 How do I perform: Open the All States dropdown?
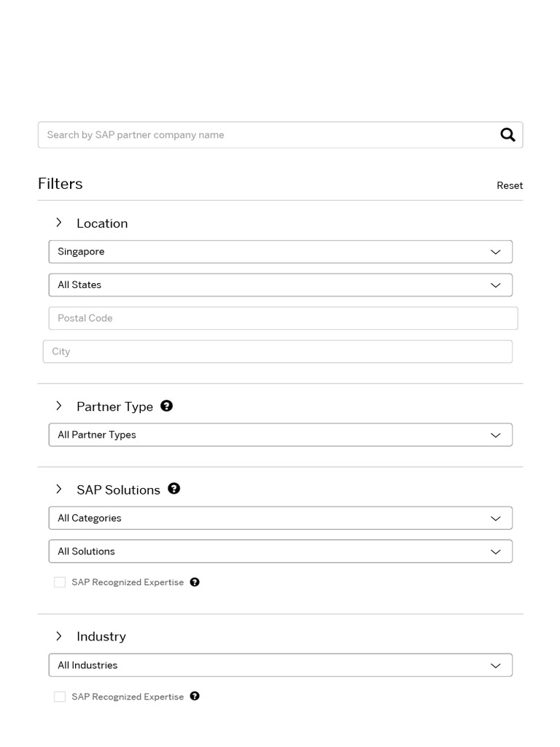[280, 285]
